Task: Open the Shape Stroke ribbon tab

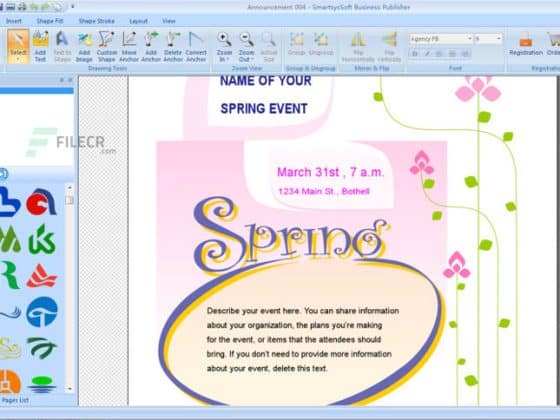Action: point(96,21)
